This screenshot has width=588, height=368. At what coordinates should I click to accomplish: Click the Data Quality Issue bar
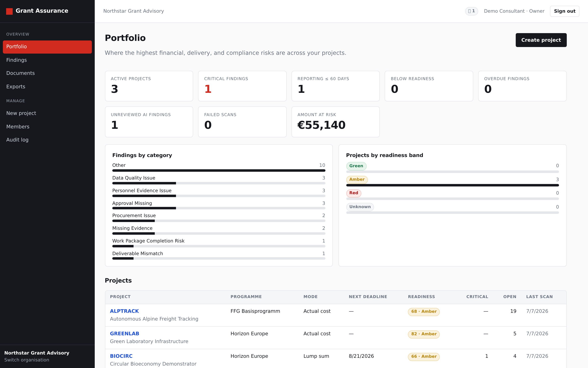tap(219, 183)
